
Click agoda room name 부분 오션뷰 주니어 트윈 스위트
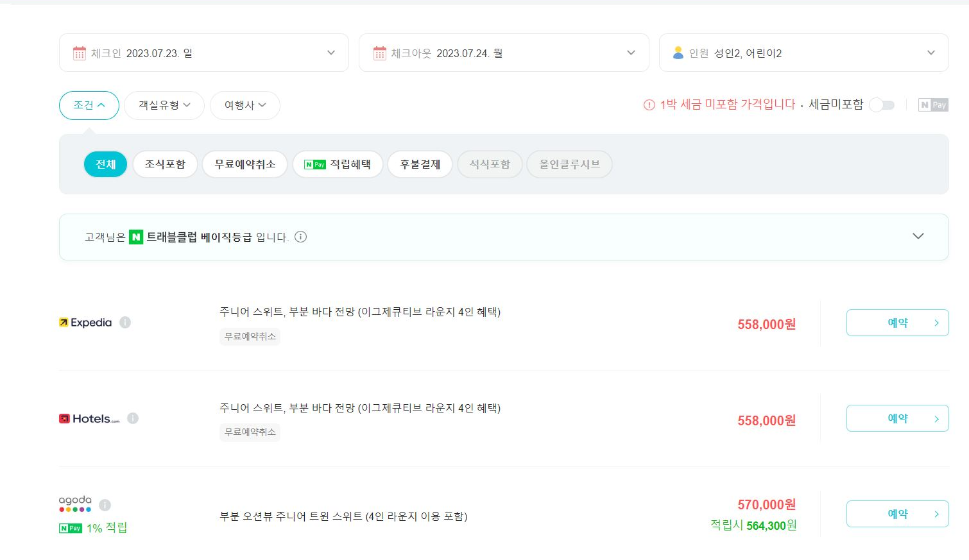click(343, 516)
